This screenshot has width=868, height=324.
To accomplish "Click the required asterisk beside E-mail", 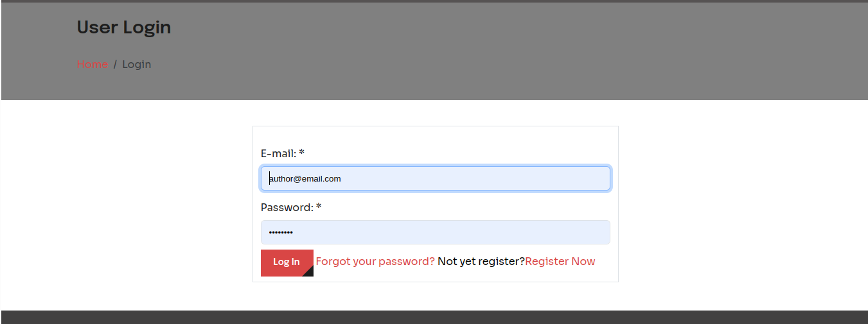I will 302,153.
